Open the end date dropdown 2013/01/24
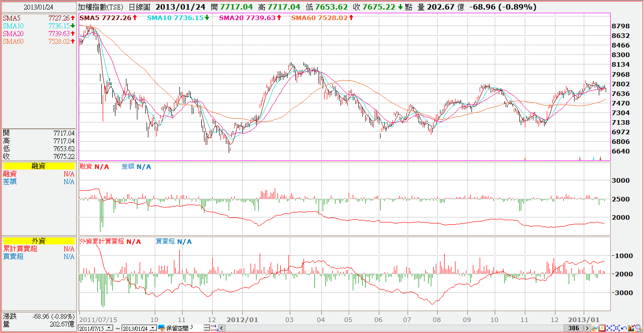This screenshot has width=644, height=333. coord(152,328)
